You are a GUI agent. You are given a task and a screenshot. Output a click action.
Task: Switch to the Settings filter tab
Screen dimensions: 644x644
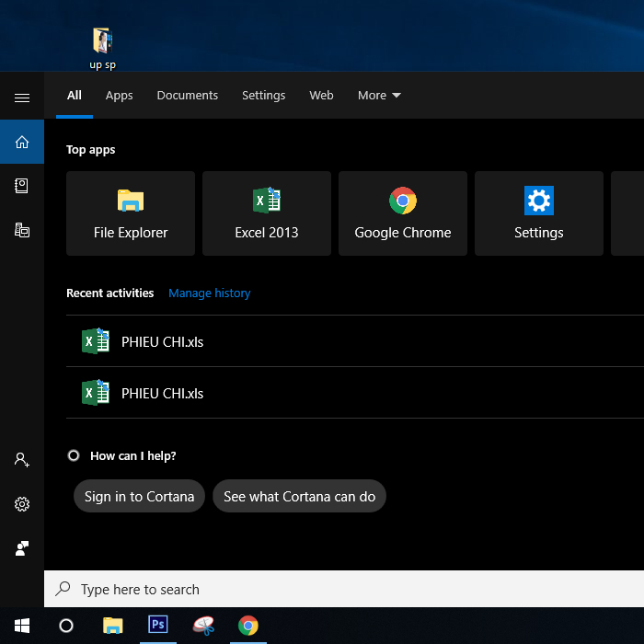[264, 96]
